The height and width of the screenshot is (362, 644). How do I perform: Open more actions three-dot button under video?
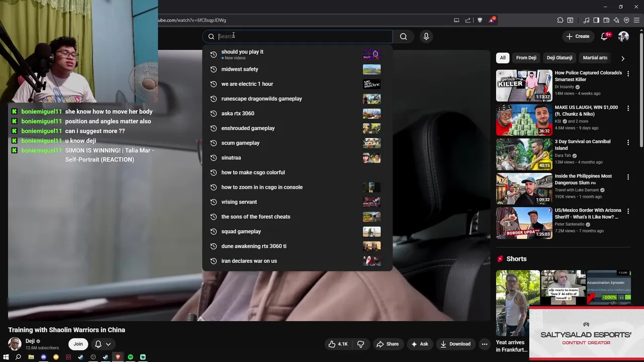[485, 344]
